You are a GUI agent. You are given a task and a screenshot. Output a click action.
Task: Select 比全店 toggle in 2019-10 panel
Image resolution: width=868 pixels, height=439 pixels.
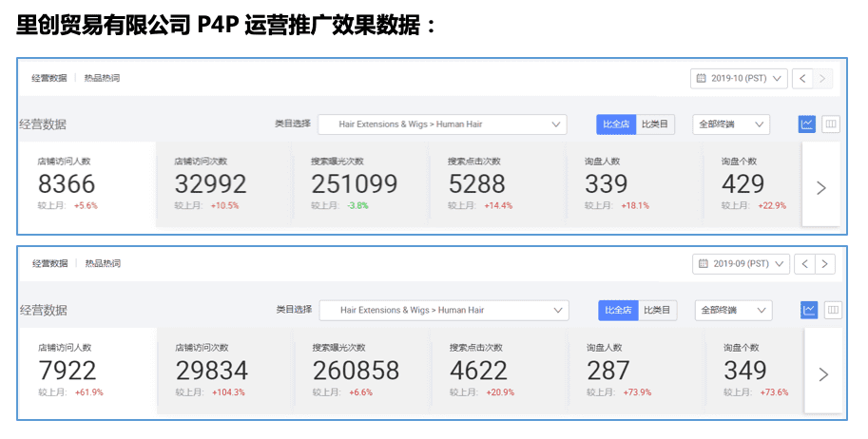click(x=616, y=124)
